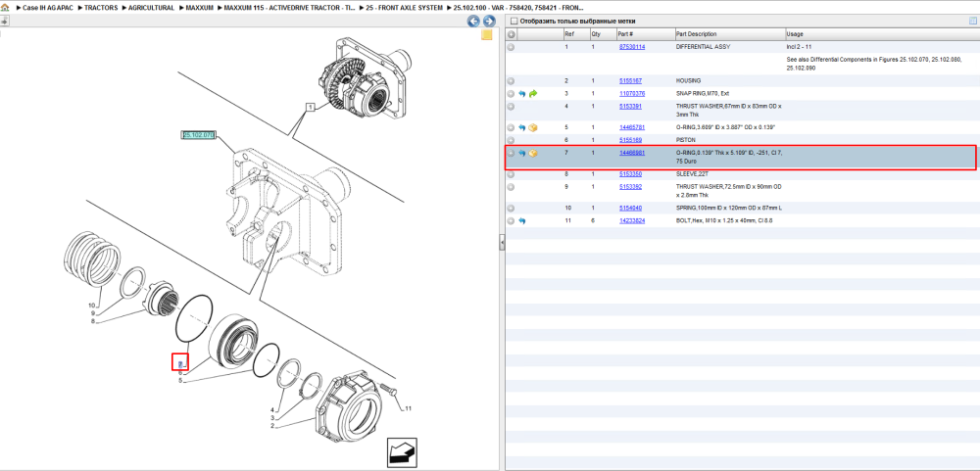The image size is (980, 471).
Task: Click the panel layout icon at the parts list corner
Action: coord(972,21)
